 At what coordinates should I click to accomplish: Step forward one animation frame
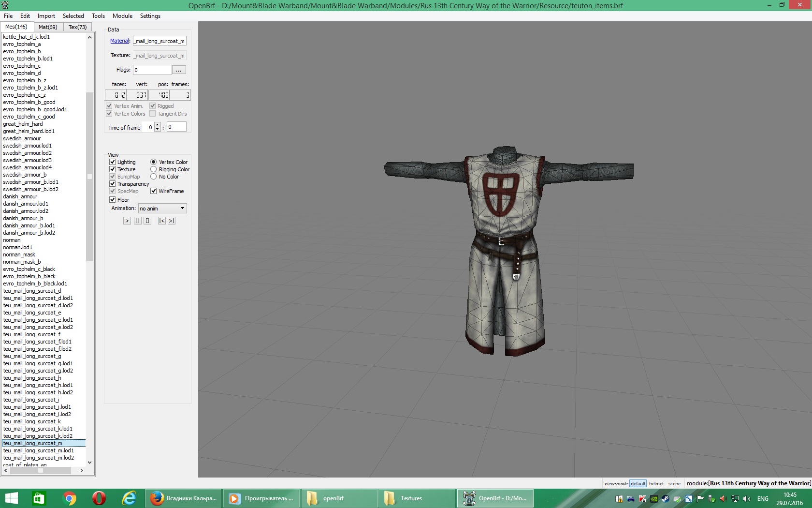pos(172,221)
